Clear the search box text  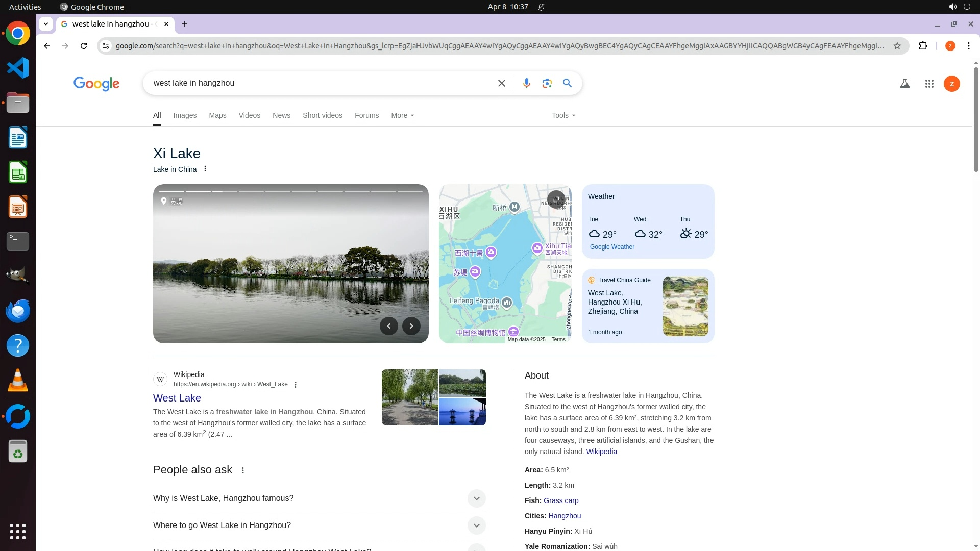click(x=501, y=83)
